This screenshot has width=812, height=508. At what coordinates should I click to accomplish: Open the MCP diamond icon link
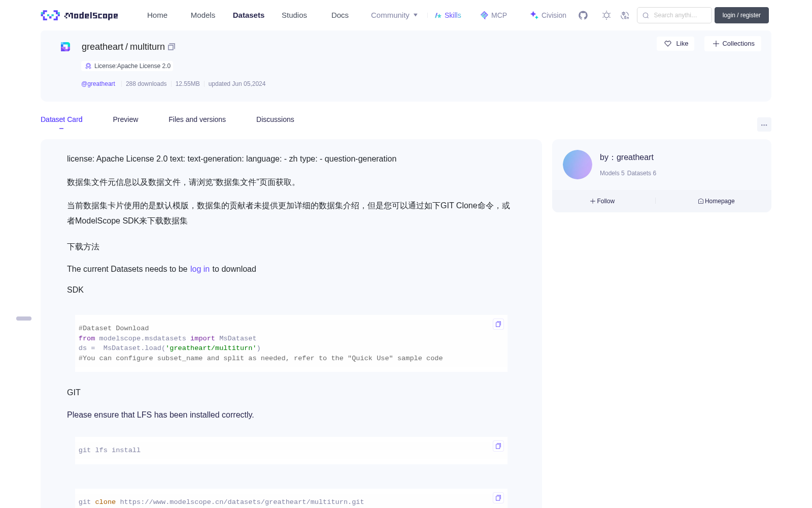[x=484, y=15]
